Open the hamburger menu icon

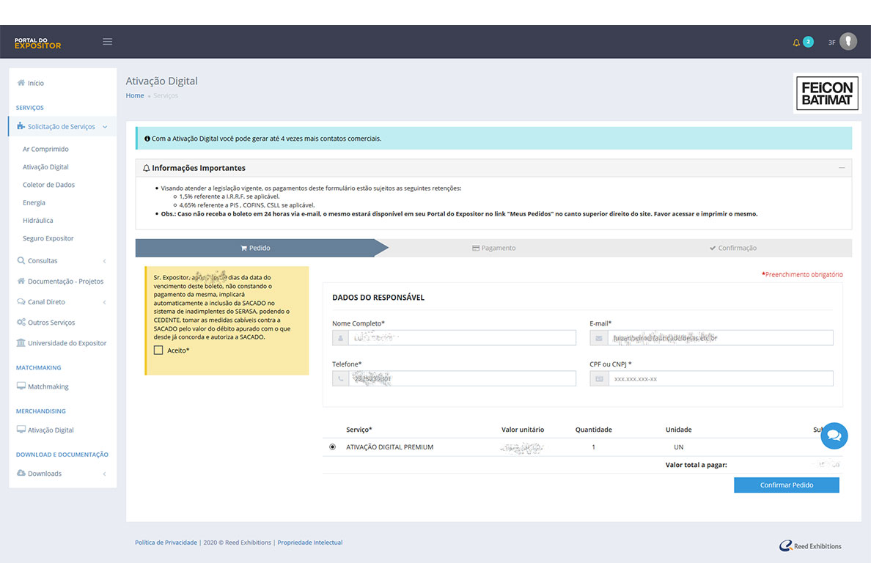(107, 42)
